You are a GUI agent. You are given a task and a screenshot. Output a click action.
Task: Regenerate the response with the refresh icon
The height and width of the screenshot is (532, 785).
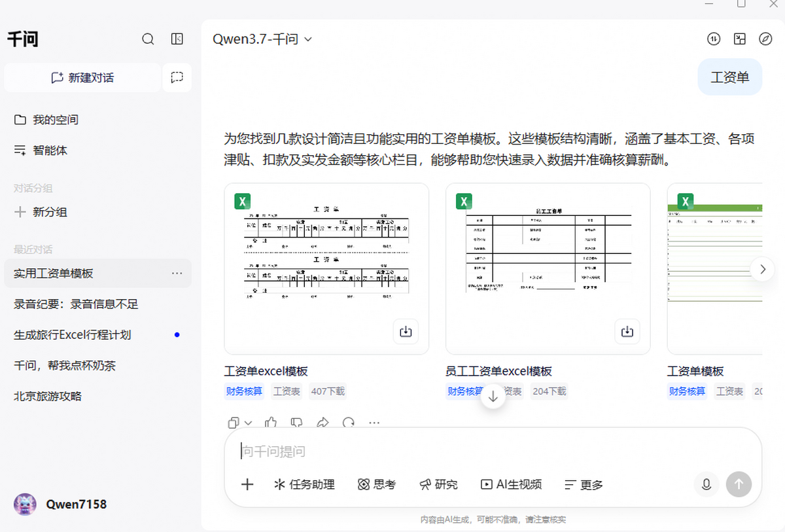[348, 423]
